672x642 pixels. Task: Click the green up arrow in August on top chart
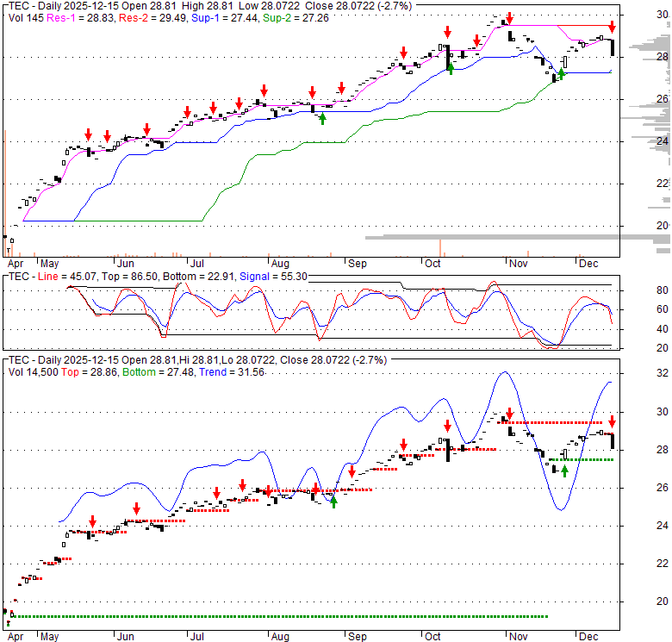pyautogui.click(x=322, y=118)
